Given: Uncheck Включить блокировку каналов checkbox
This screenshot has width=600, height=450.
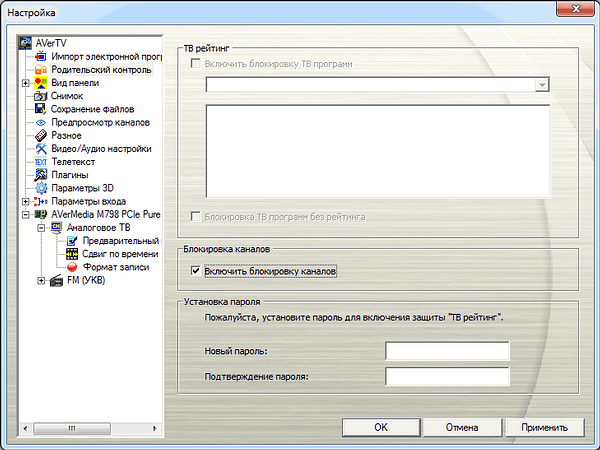Looking at the screenshot, I should coord(196,271).
